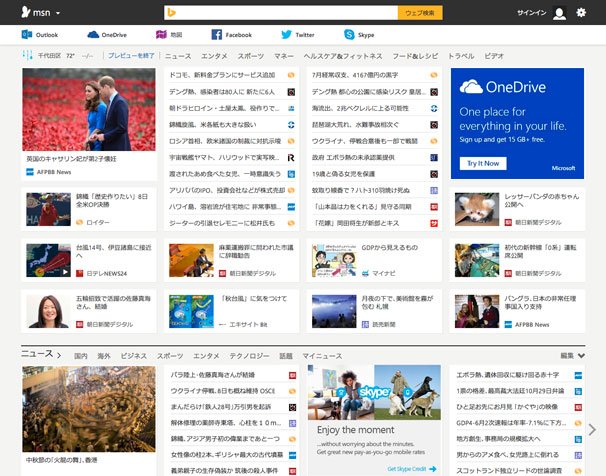This screenshot has width=606, height=476.
Task: Click 日テレNEWS24 source icon
Action: coord(79,273)
